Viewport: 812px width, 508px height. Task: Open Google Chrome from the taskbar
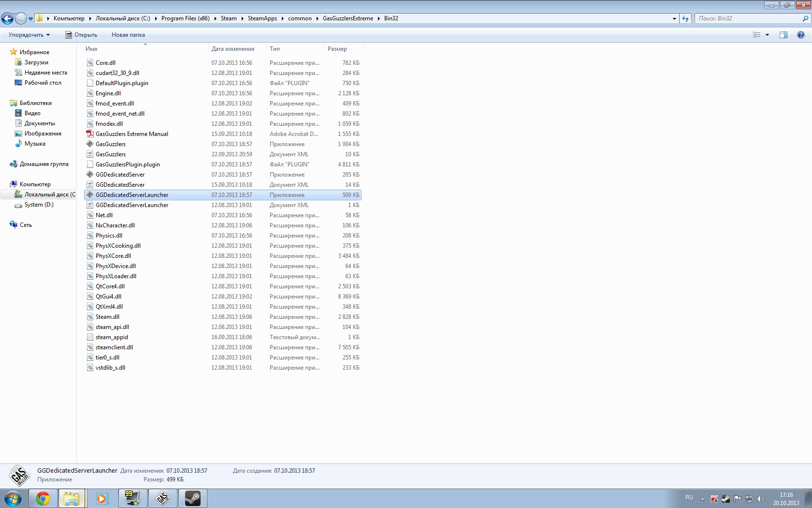[43, 498]
